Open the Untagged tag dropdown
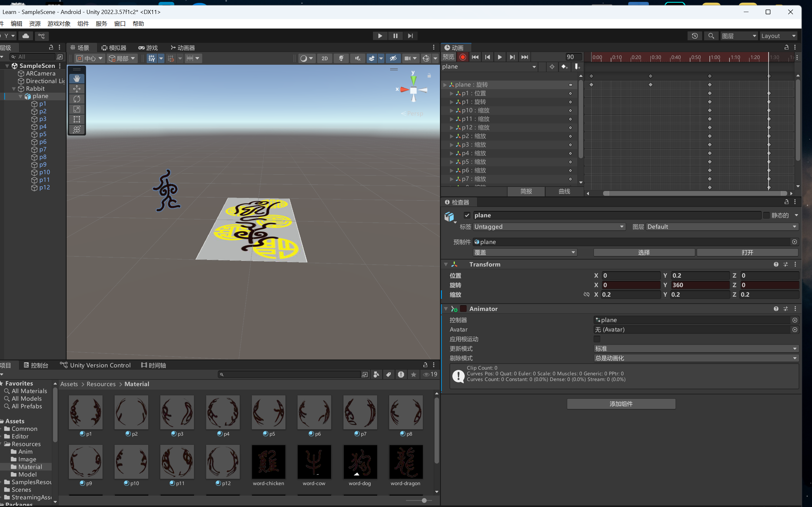The height and width of the screenshot is (507, 812). (549, 227)
